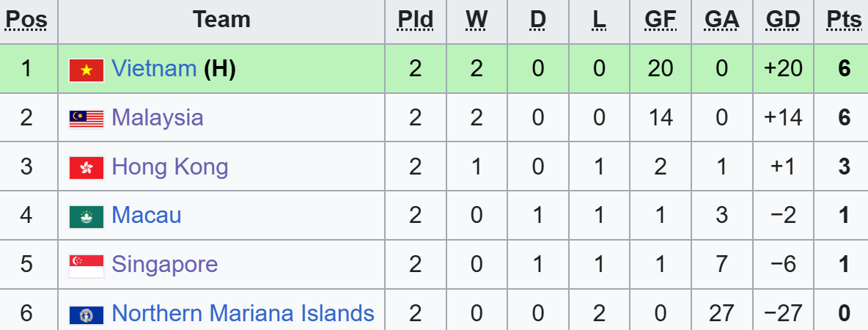Image resolution: width=868 pixels, height=330 pixels.
Task: Open the Malaysia team link
Action: 157,117
